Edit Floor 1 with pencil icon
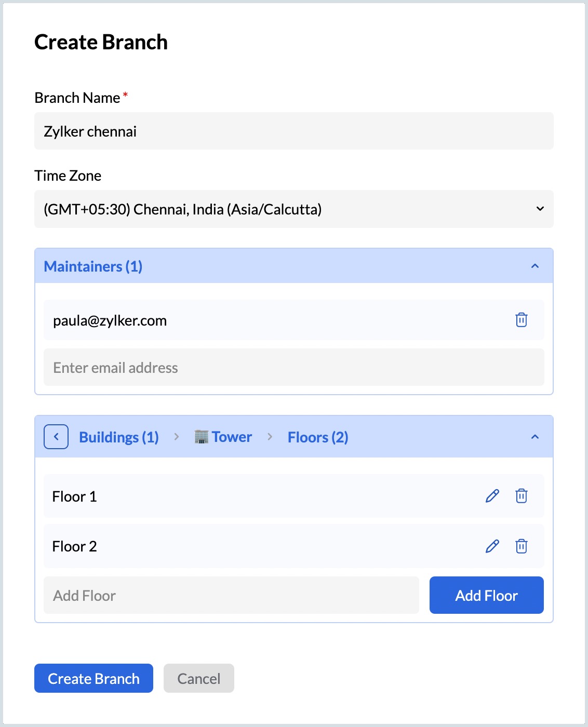This screenshot has height=727, width=588. [x=492, y=496]
